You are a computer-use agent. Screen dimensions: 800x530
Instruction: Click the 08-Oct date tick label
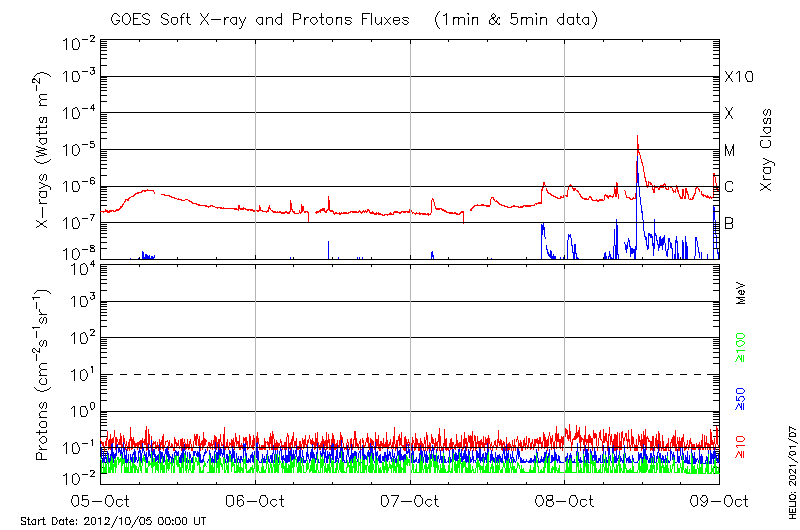pos(565,501)
